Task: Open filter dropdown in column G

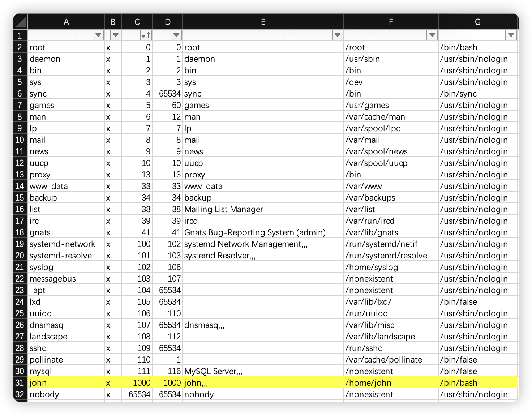Action: [511, 35]
